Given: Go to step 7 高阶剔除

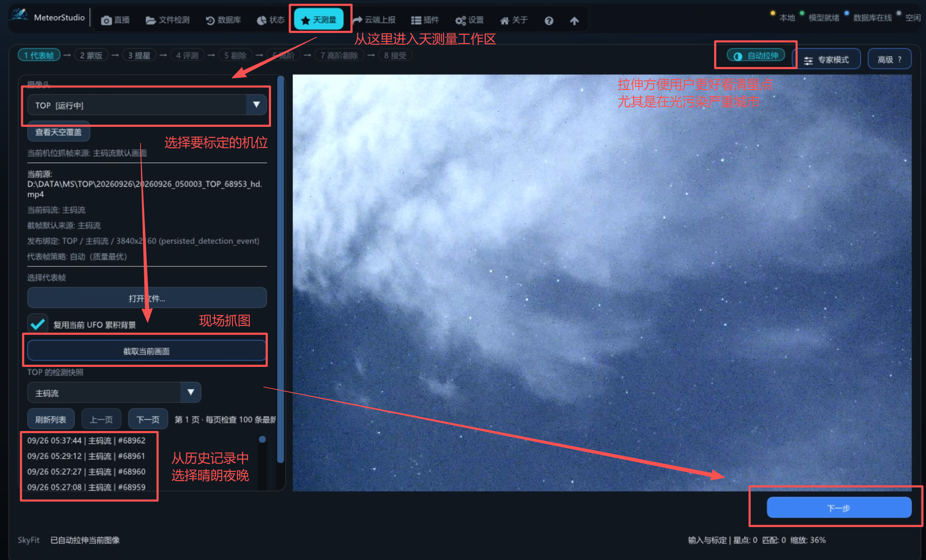Looking at the screenshot, I should pyautogui.click(x=339, y=55).
